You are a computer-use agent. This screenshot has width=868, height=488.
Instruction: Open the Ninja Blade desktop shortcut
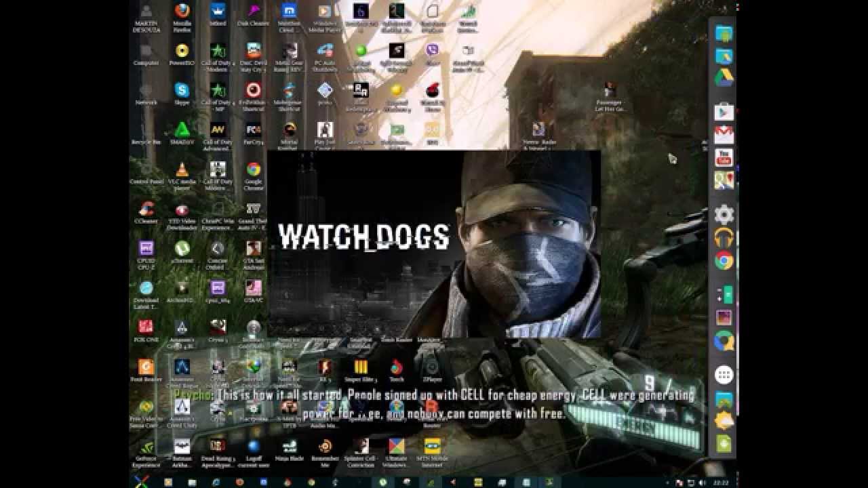[x=289, y=450]
